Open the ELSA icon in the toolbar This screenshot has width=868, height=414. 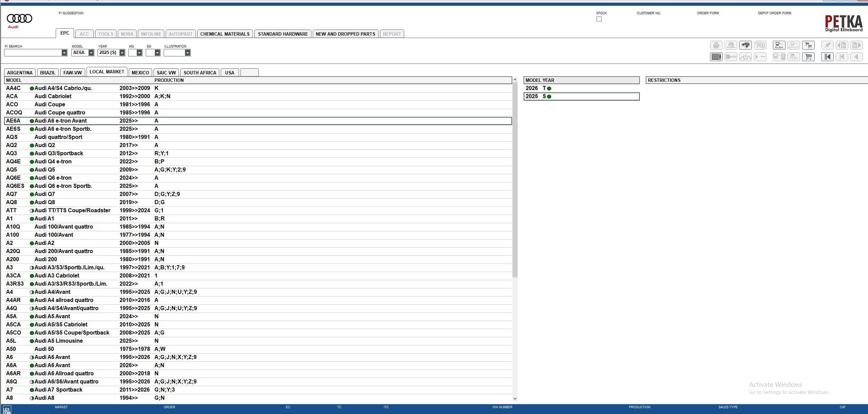pos(779,45)
